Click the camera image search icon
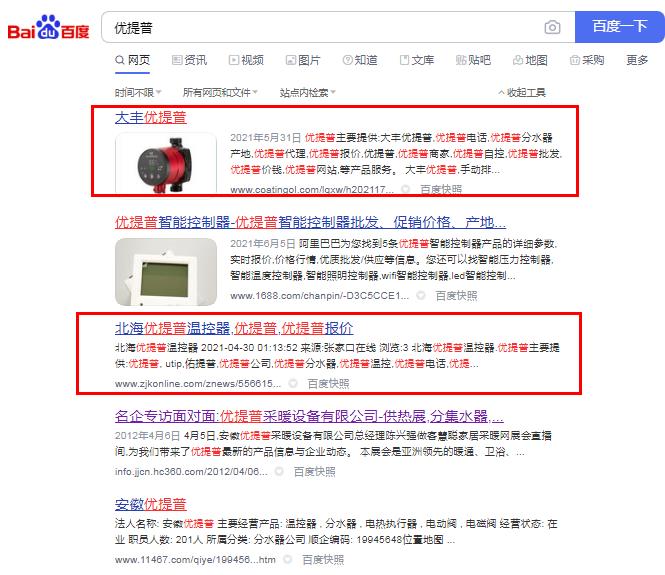665x575 pixels. (552, 27)
